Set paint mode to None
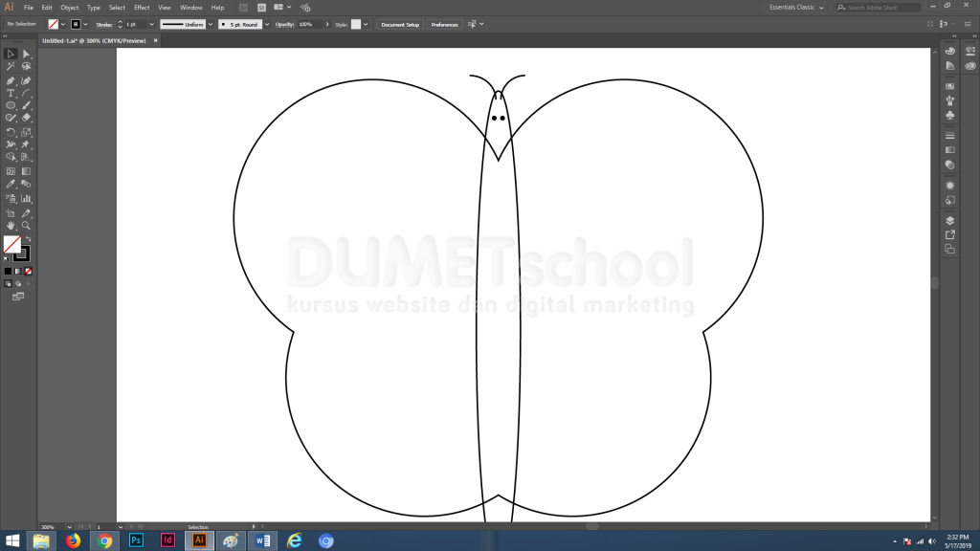The width and height of the screenshot is (980, 551). [28, 271]
